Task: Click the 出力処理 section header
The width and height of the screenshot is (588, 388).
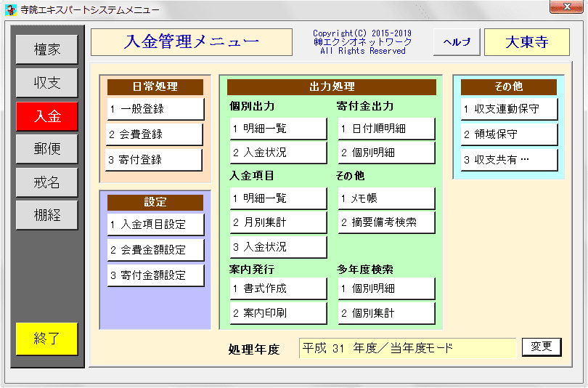Action: (x=332, y=86)
